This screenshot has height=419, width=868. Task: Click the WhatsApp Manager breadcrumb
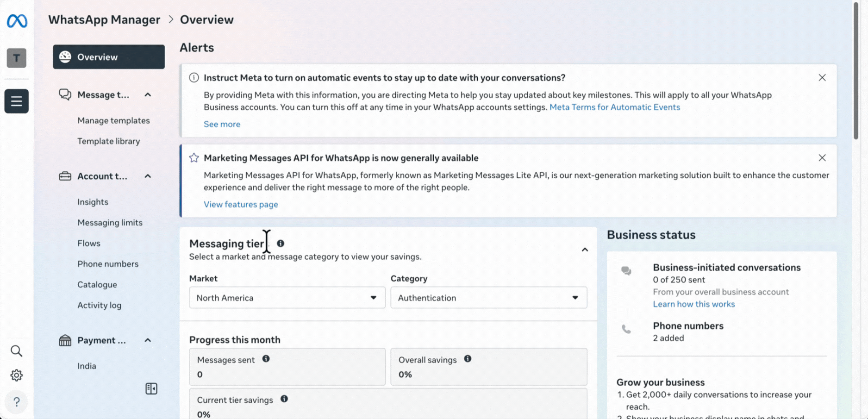(x=104, y=19)
